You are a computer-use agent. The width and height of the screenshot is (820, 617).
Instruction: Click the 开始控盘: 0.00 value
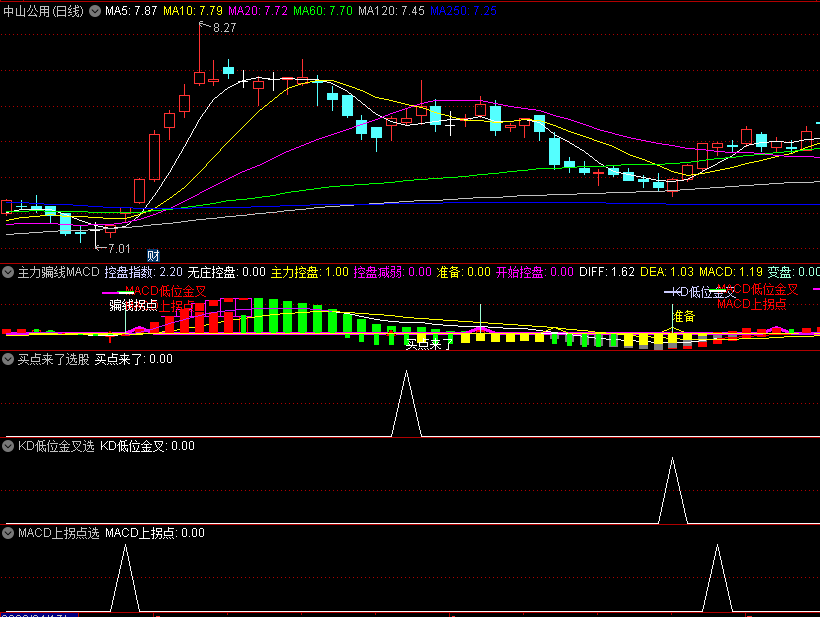pos(534,272)
